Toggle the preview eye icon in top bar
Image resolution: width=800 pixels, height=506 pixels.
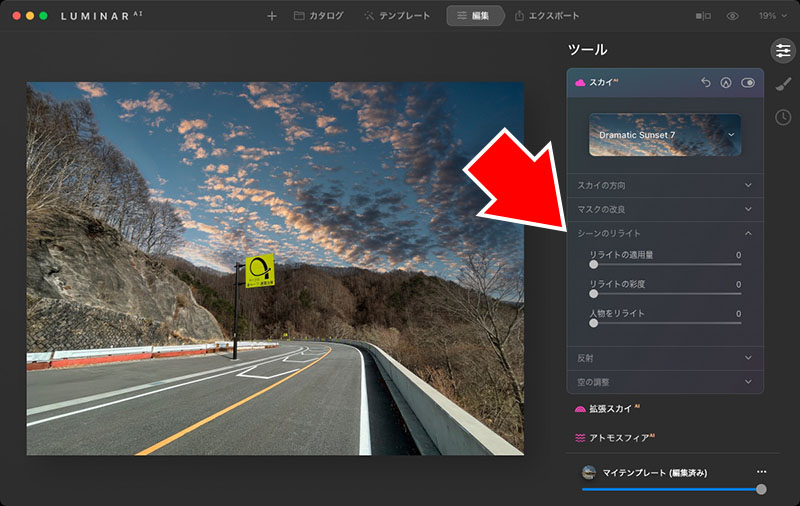coord(732,16)
